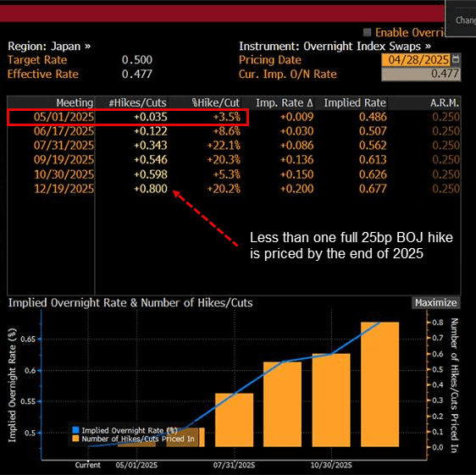Click the +22.1% hike probability cell
Image resolution: width=476 pixels, height=475 pixels.
(x=224, y=146)
